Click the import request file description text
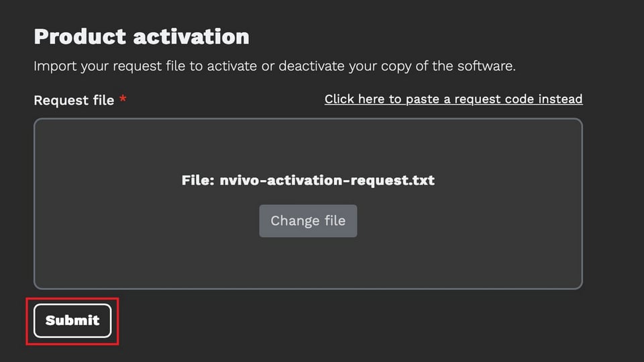644x362 pixels. (x=274, y=66)
